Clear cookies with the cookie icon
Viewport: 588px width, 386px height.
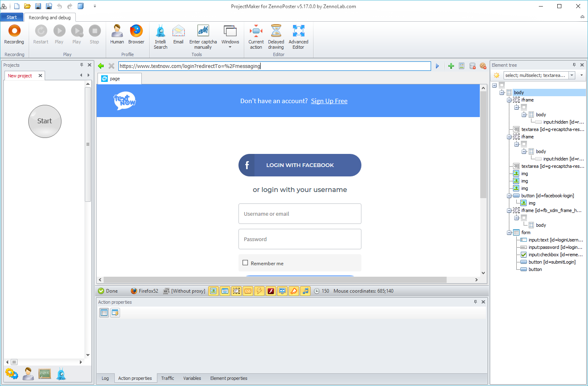coord(483,66)
